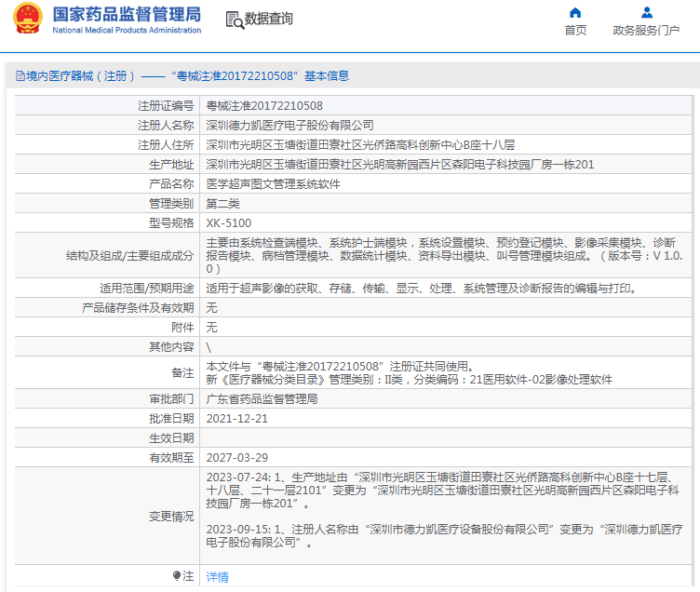Click the 适用范围/预期用途 row label

point(147,289)
